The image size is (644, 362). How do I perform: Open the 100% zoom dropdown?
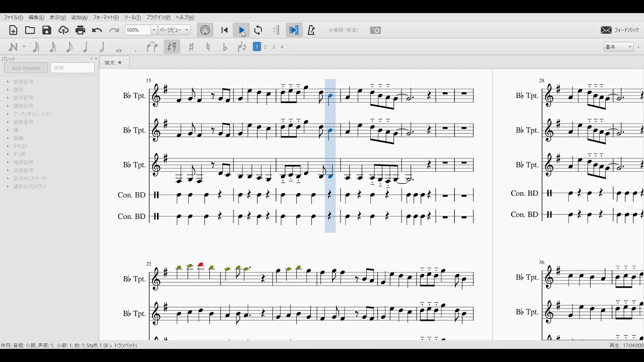154,30
